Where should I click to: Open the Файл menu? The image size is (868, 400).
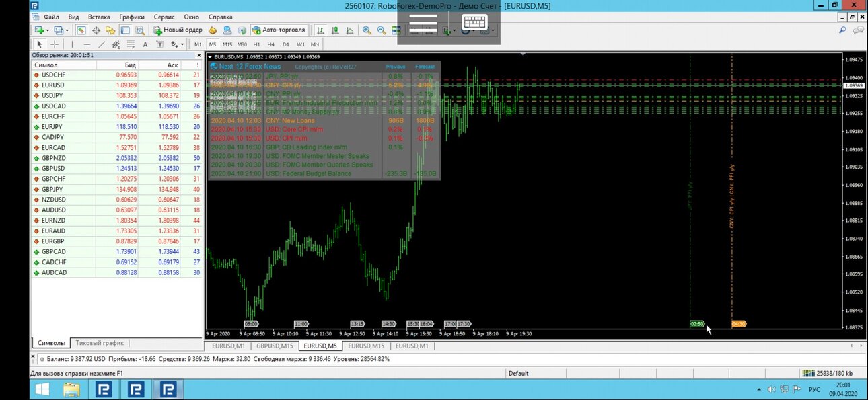(x=50, y=17)
